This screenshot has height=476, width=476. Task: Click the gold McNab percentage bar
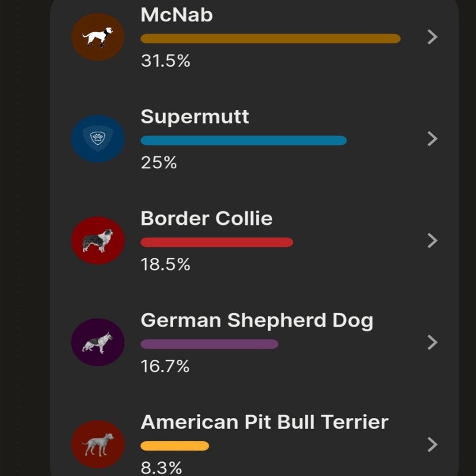[x=271, y=38]
